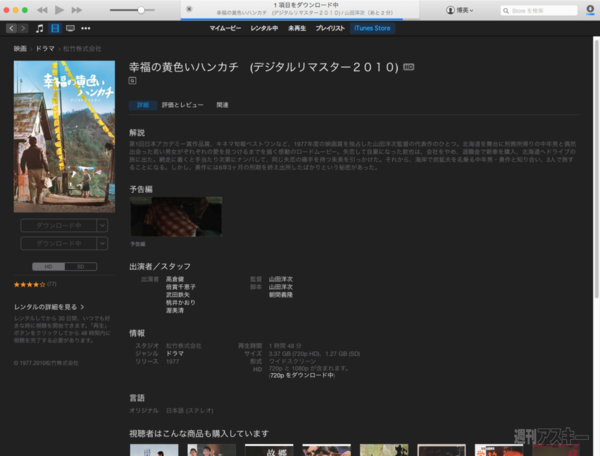
Task: Switch to the Movies library icon
Action: (x=55, y=28)
